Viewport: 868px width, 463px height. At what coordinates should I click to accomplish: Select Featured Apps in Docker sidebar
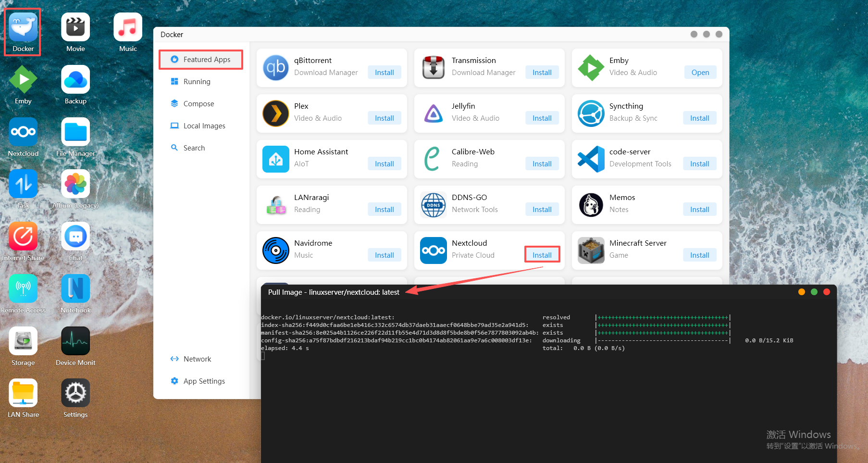[x=201, y=60]
